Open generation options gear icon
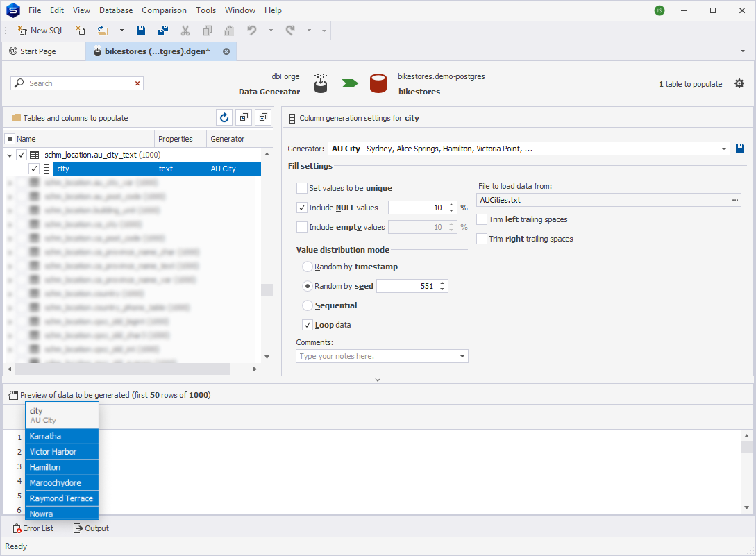 [739, 83]
